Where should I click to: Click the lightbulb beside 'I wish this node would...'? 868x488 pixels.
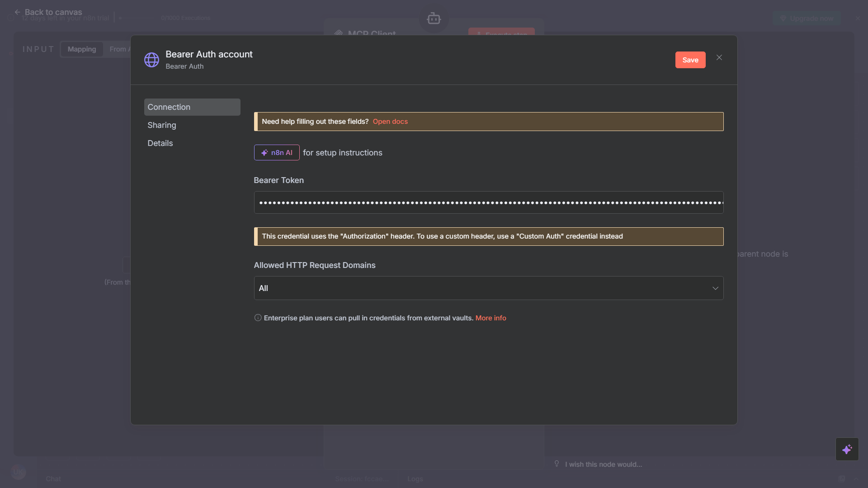(x=557, y=464)
